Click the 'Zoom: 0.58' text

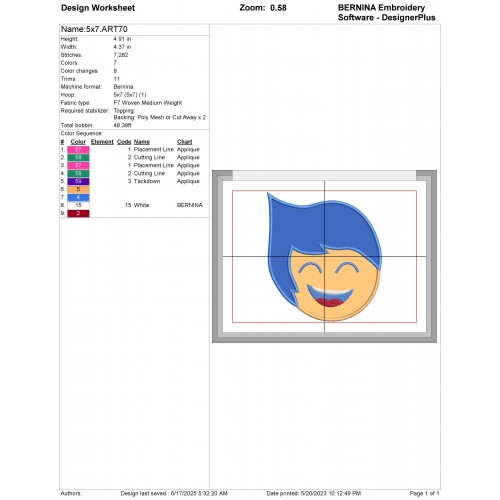[x=263, y=8]
